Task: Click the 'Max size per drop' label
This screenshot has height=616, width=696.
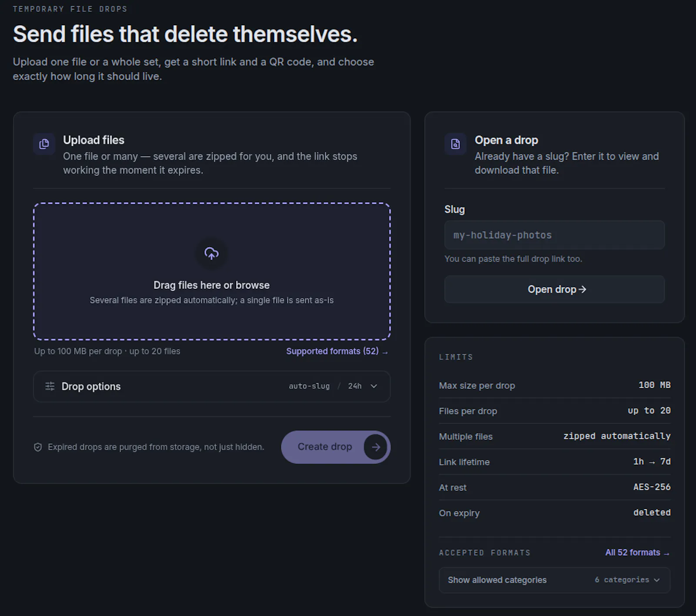Action: coord(477,385)
